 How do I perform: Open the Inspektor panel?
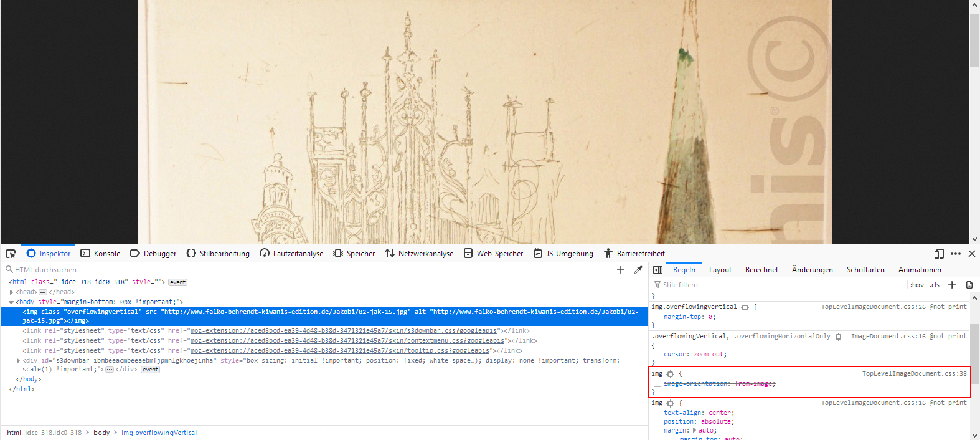pos(49,254)
